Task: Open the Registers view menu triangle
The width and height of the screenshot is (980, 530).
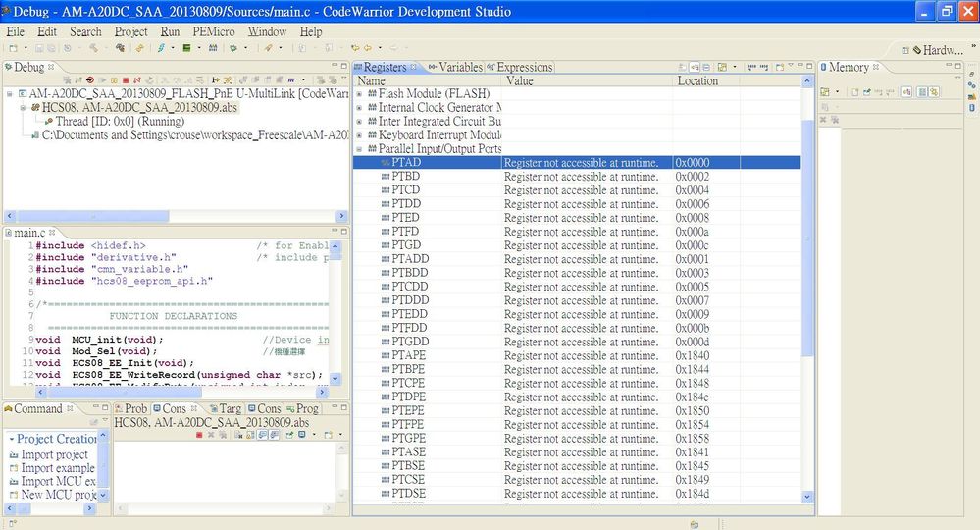Action: 791,65
